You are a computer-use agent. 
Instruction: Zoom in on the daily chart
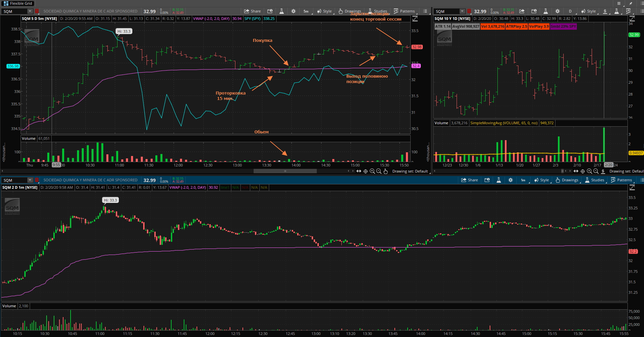tap(589, 171)
